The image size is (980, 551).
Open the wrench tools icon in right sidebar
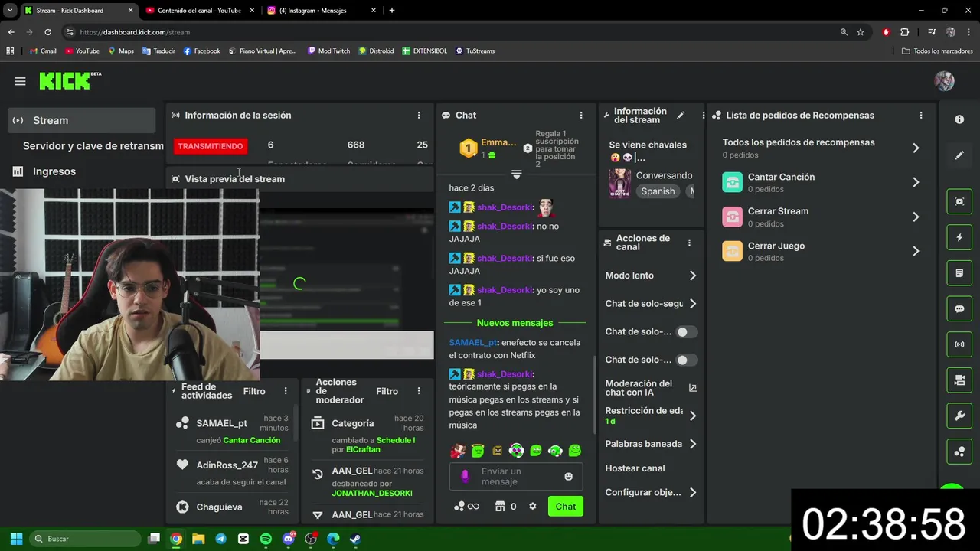[x=959, y=416]
